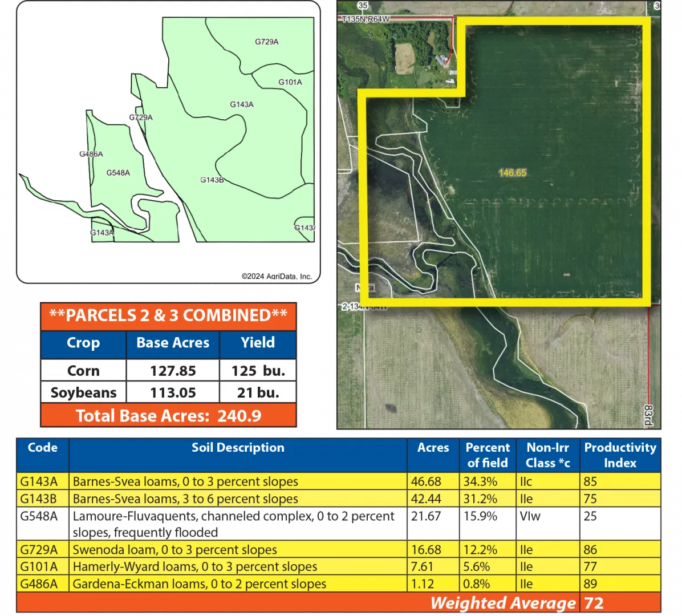Click the Weighted Average value 72

(594, 603)
